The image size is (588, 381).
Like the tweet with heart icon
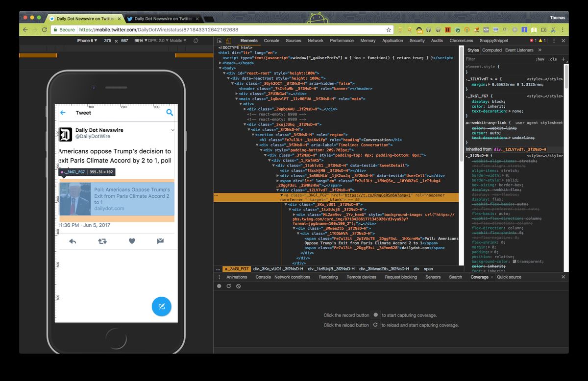tap(132, 241)
